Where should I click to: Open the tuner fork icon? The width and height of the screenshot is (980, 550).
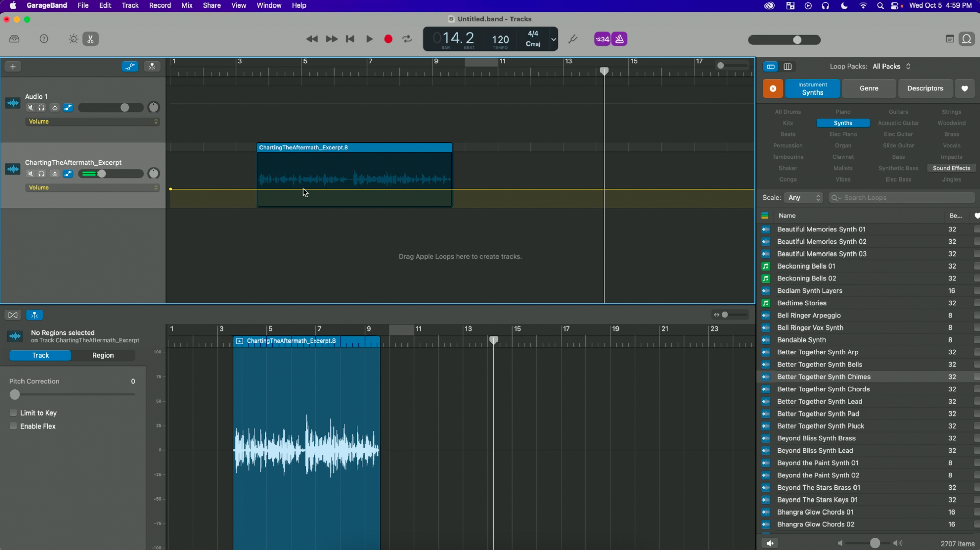click(573, 39)
